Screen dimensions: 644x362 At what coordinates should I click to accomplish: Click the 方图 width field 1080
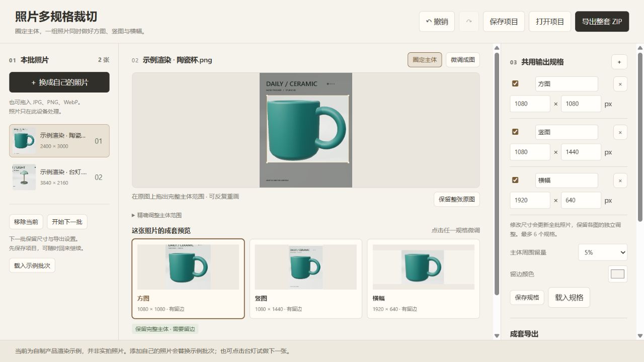pos(530,104)
